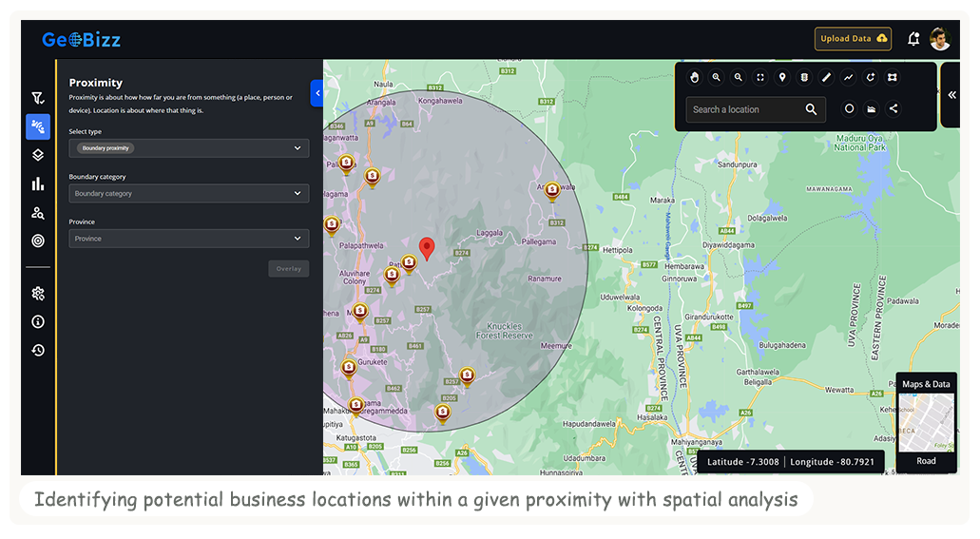This screenshot has width=980, height=539.
Task: Click the Knuckles Forest Reserve label
Action: coord(505,331)
